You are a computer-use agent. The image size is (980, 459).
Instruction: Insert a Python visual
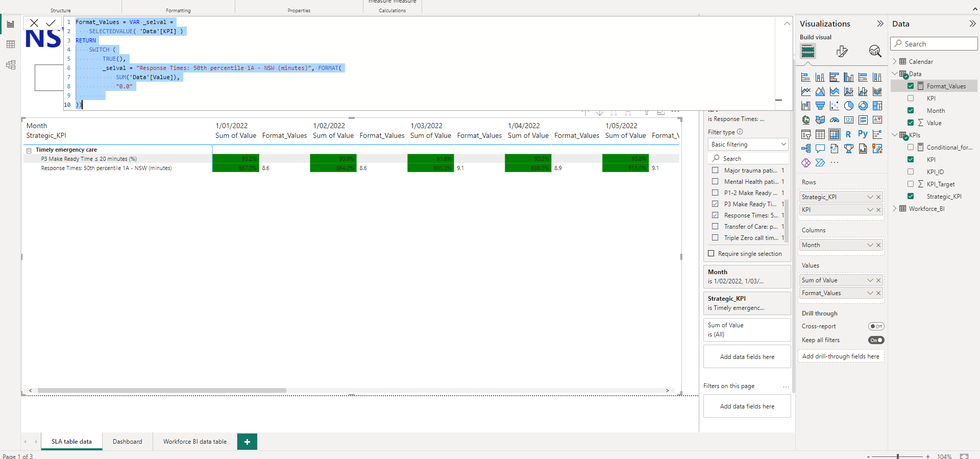coord(863,134)
